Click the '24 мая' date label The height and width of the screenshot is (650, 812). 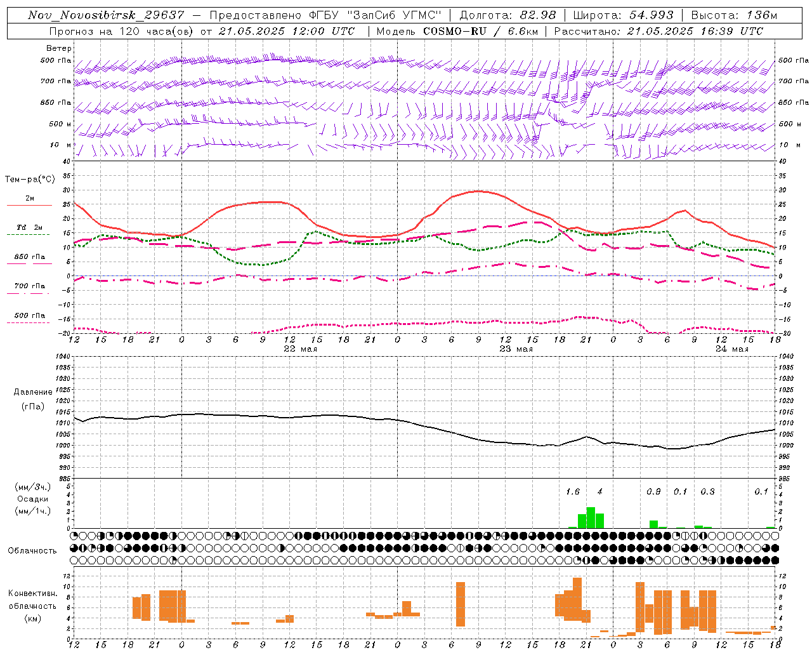tap(731, 349)
